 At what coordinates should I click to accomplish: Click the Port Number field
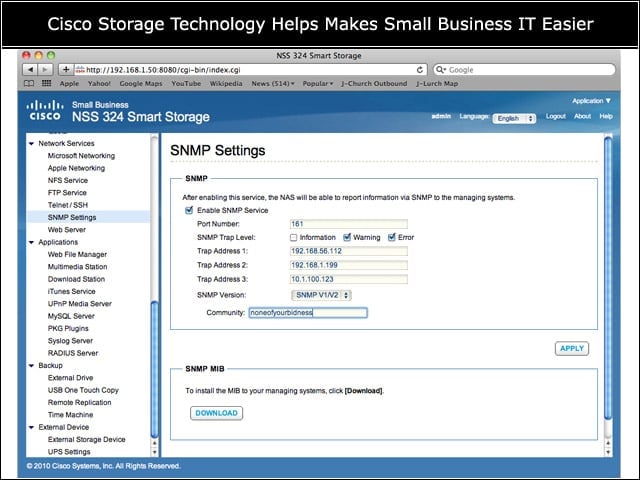pos(349,224)
